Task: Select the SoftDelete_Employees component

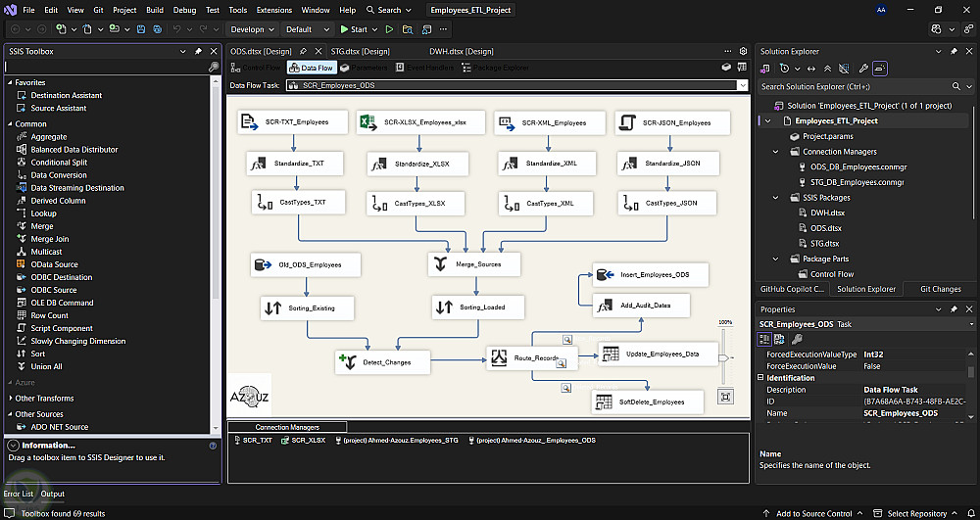Action: pyautogui.click(x=648, y=402)
